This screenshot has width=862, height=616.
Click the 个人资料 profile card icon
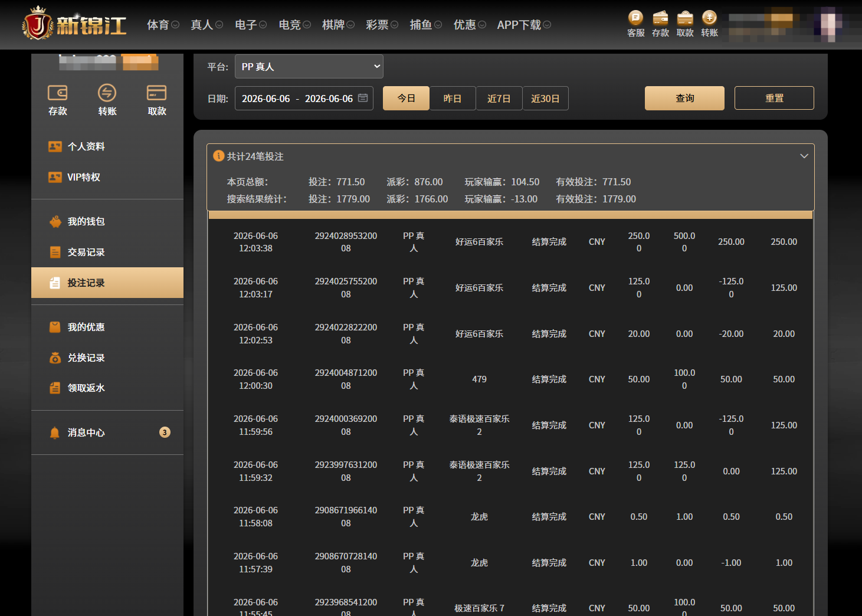pyautogui.click(x=55, y=146)
